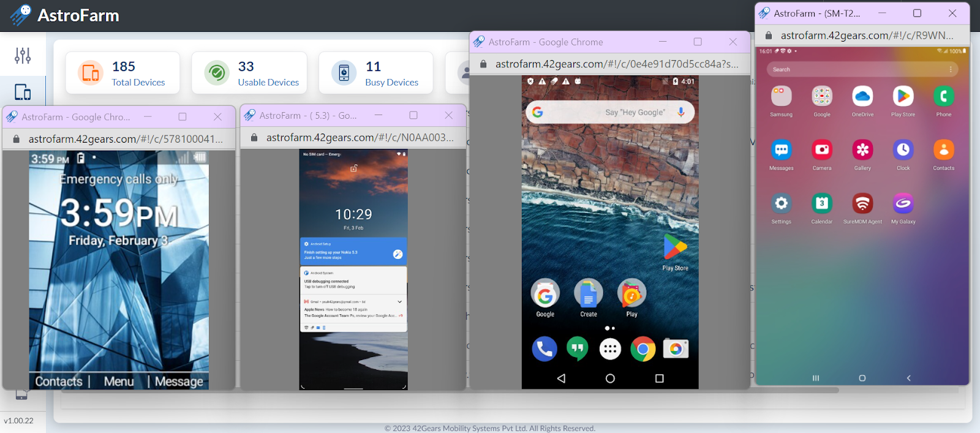Tap the Samsung home navigation button
Image resolution: width=980 pixels, height=433 pixels.
[862, 378]
